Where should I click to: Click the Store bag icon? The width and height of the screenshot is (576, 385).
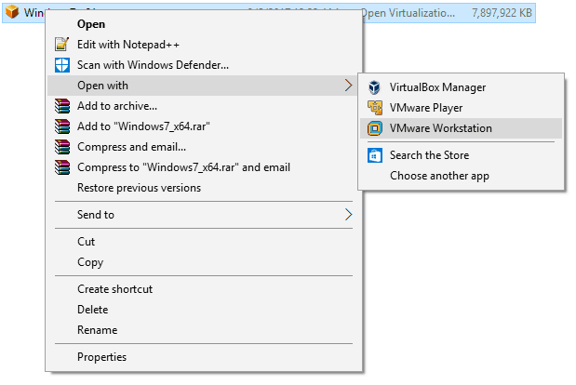coord(375,155)
